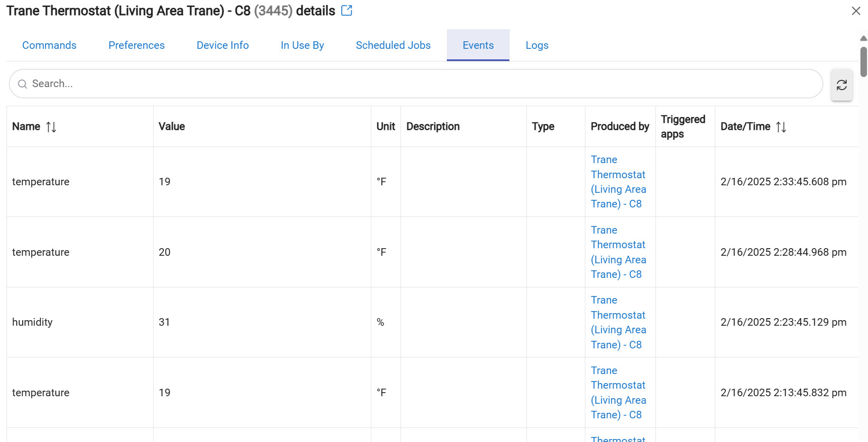Click the Date/Time column header text
Screen dimensions: 868x442
746,126
